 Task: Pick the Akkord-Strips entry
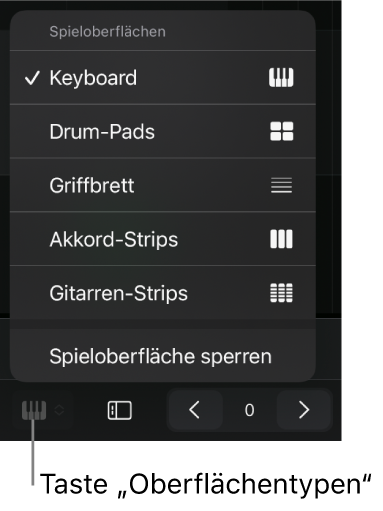[163, 239]
